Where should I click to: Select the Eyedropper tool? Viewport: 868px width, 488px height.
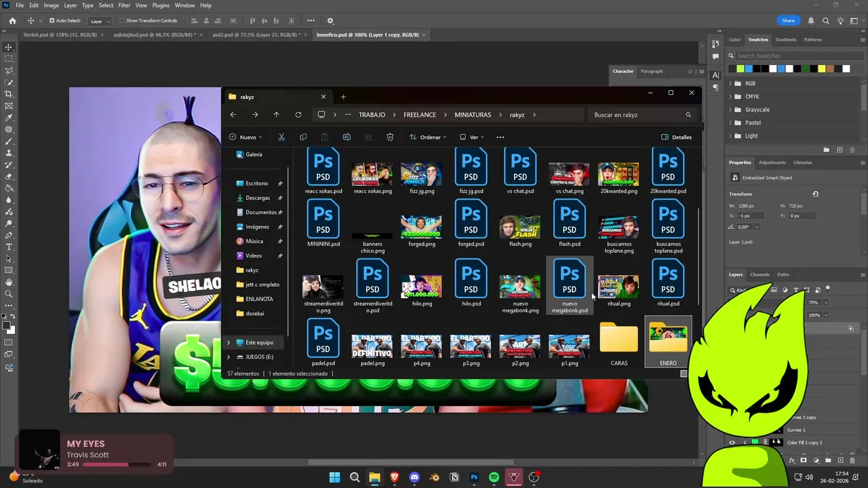click(x=9, y=118)
